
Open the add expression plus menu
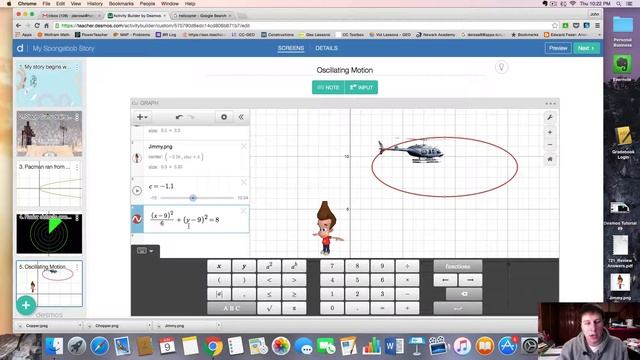pyautogui.click(x=142, y=117)
